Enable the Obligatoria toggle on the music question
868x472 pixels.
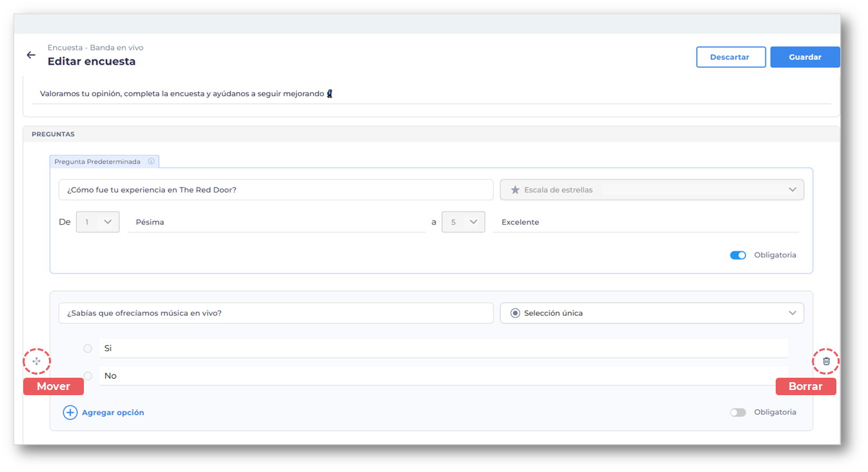click(738, 413)
